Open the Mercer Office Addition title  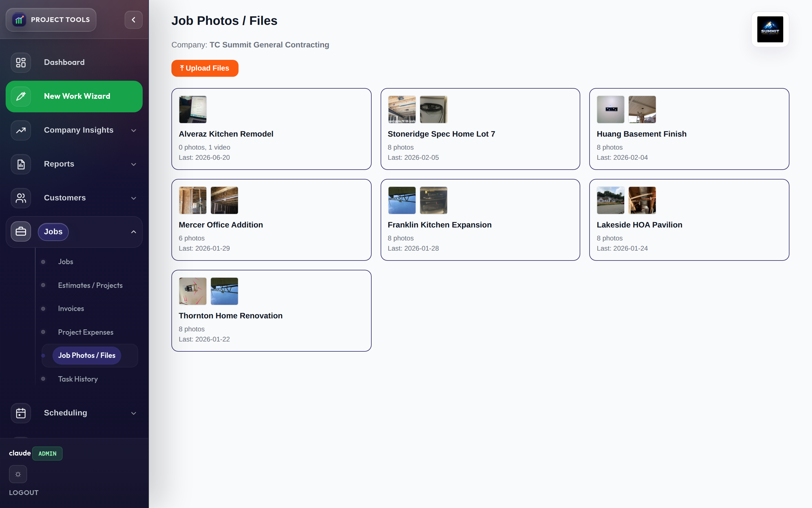coord(221,225)
